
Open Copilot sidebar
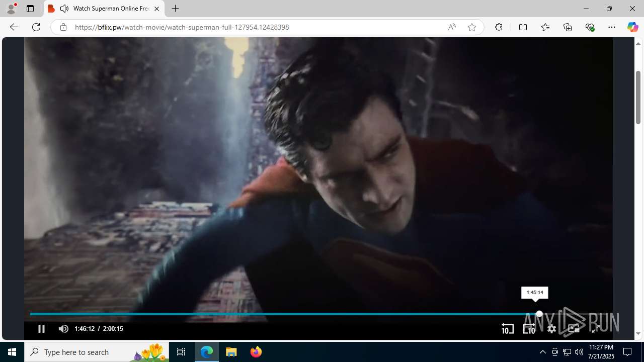coord(632,27)
